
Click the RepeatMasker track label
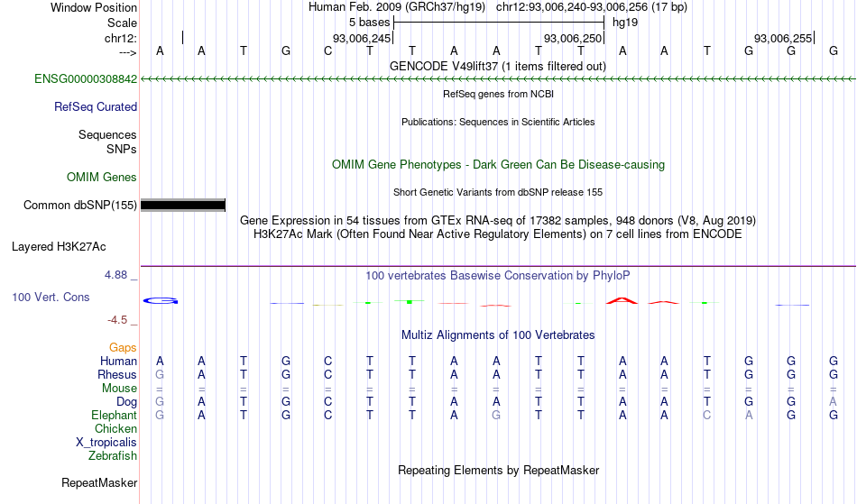click(99, 482)
